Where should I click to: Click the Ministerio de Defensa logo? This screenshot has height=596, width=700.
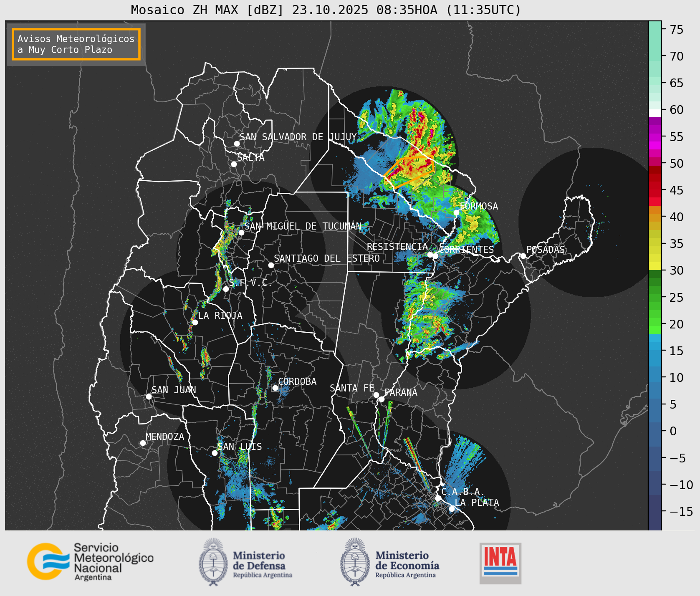[x=245, y=562]
